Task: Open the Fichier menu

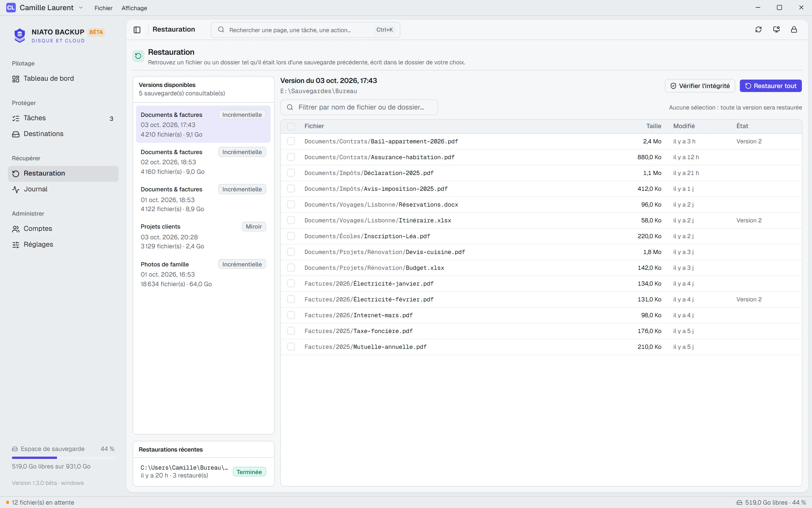Action: click(103, 8)
